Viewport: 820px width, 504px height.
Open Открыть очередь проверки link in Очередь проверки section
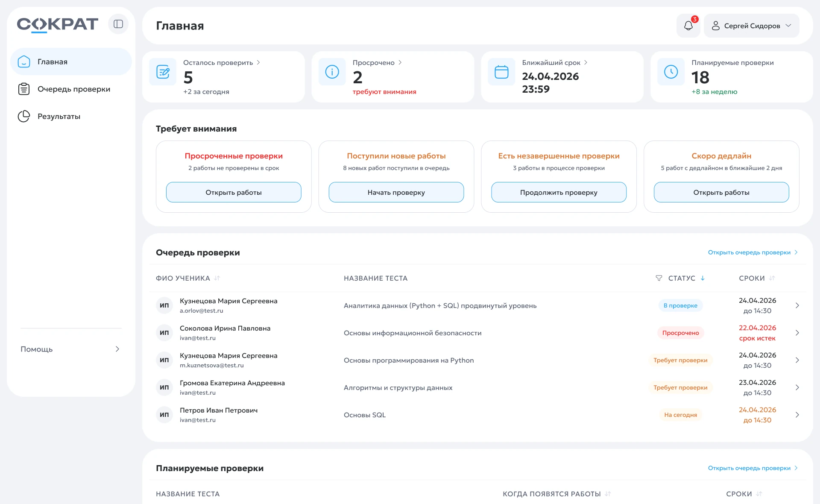point(753,252)
